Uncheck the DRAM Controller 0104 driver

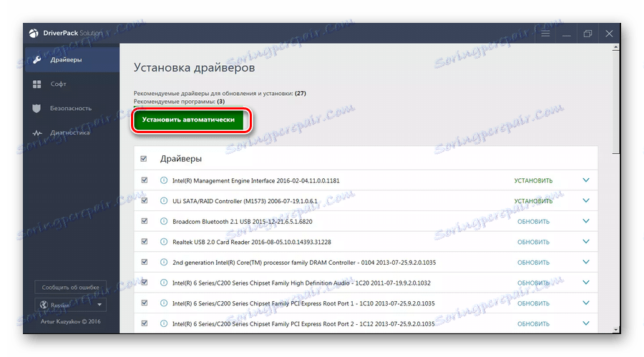point(145,262)
